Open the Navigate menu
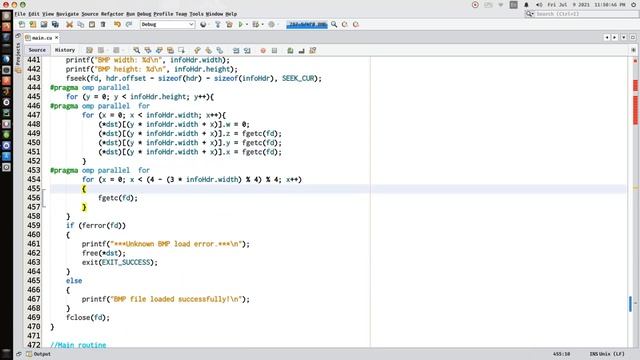 pyautogui.click(x=67, y=14)
